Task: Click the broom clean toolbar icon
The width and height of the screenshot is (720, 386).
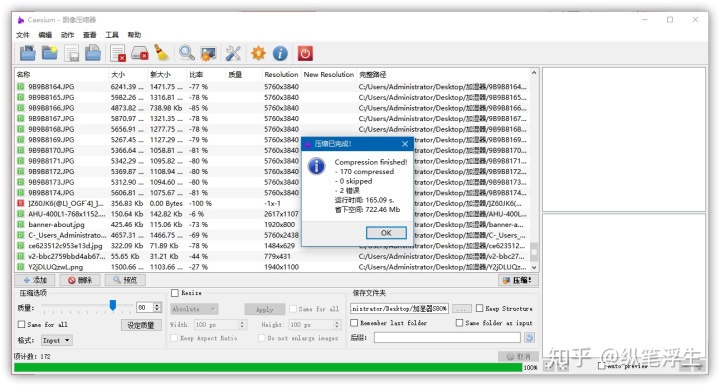Action: (161, 54)
